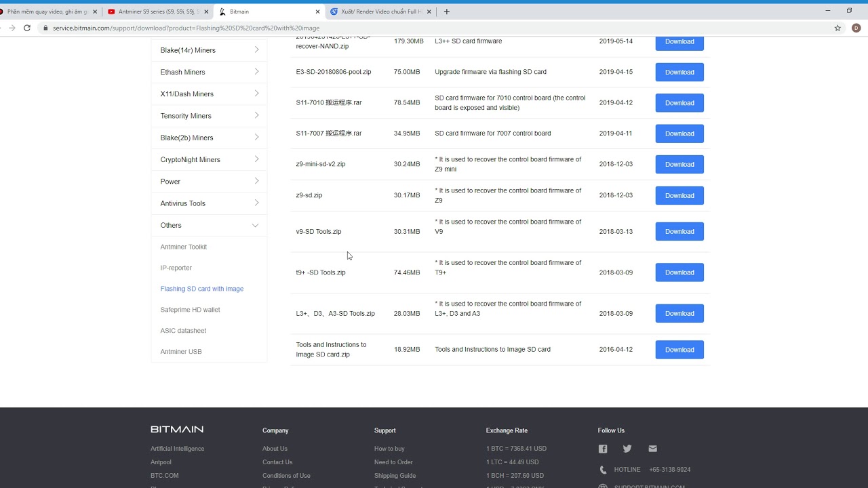This screenshot has height=488, width=868.
Task: Download Tools and Instructions to Image SD card.zip
Action: 679,350
